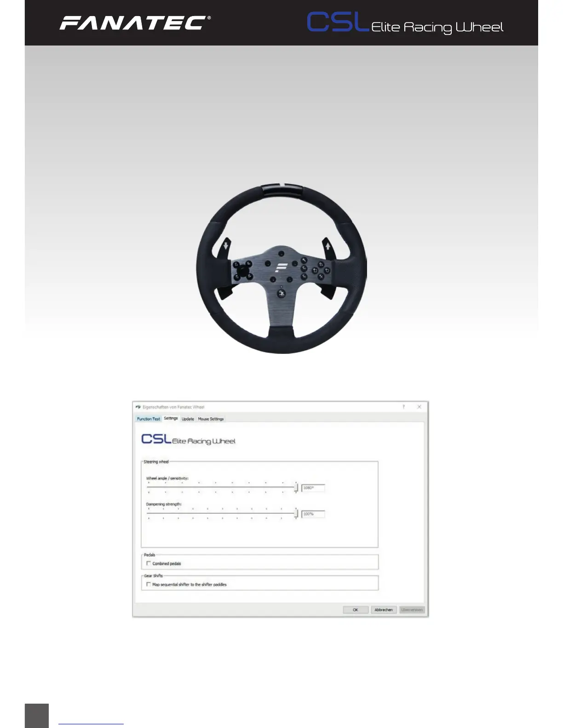This screenshot has height=728, width=563.
Task: Click the "Pedals" group label
Action: (x=149, y=555)
